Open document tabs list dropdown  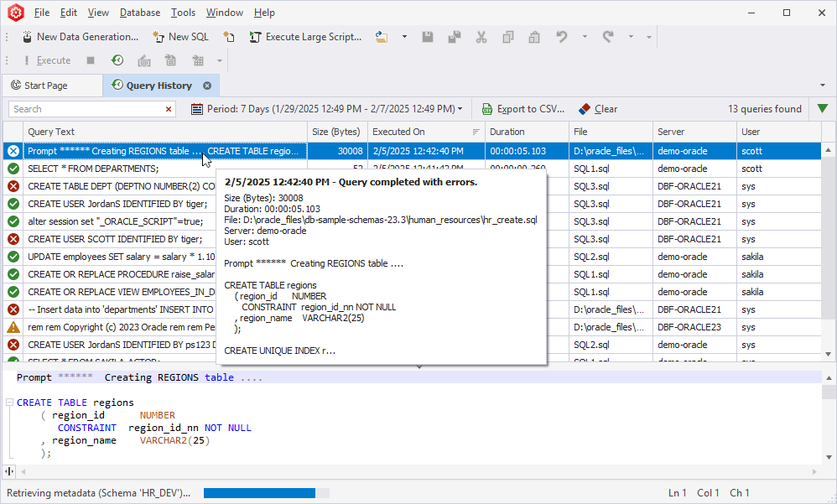(823, 86)
